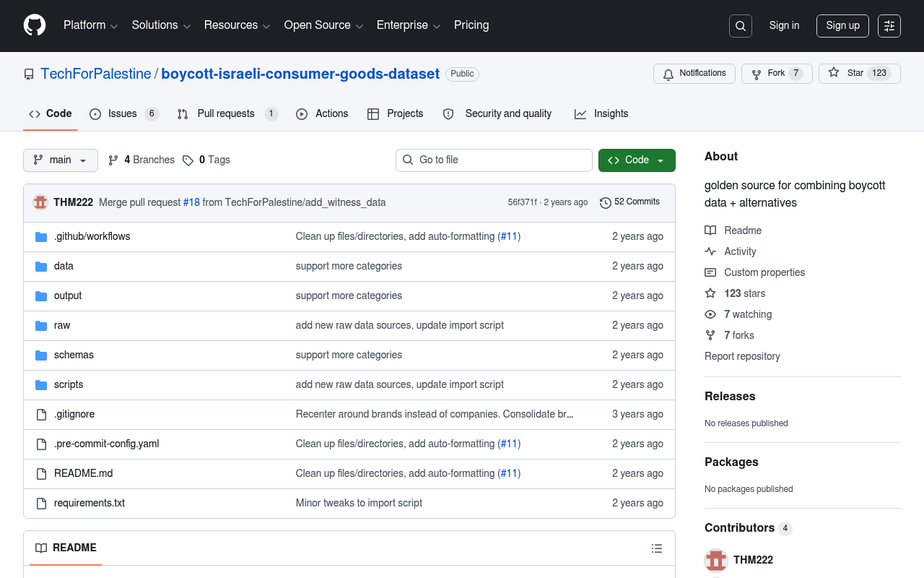Click THM222 avatar in latest commit row
This screenshot has height=578, width=924.
click(40, 203)
